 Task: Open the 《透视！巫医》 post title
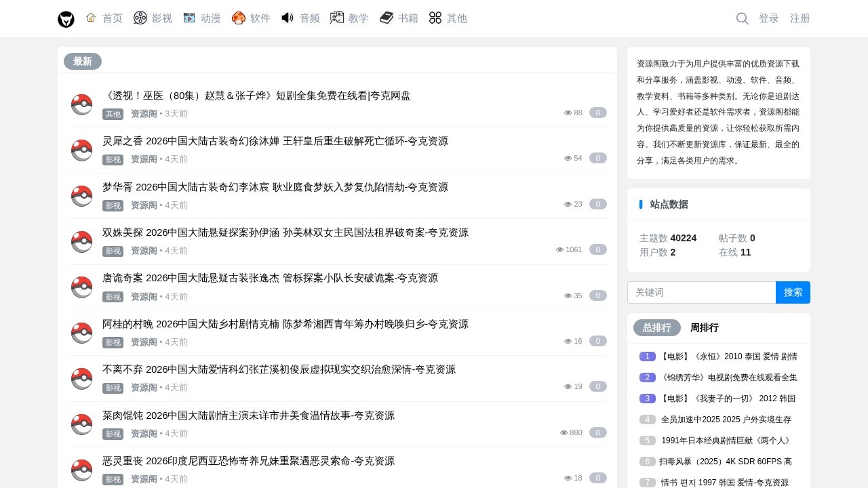[256, 96]
